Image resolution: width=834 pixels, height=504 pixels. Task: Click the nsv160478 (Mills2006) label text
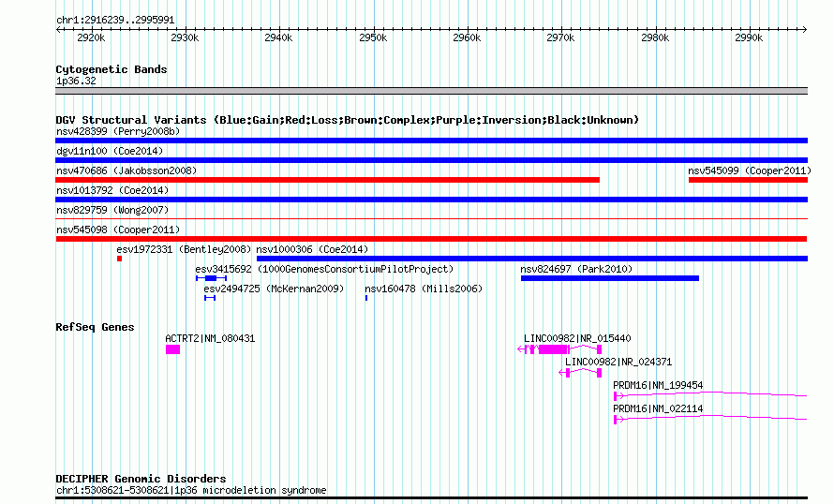(x=424, y=289)
